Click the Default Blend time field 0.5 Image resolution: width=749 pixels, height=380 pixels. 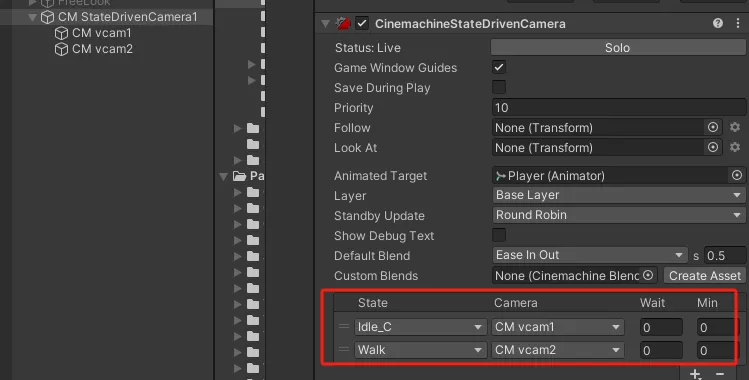725,255
